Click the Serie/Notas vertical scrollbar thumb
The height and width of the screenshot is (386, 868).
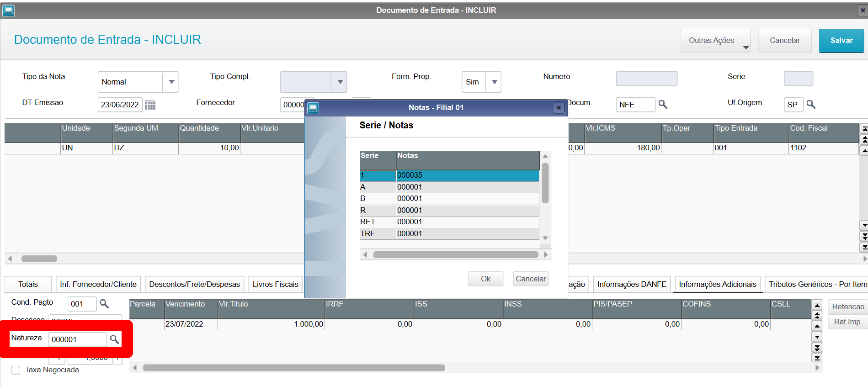(x=545, y=183)
